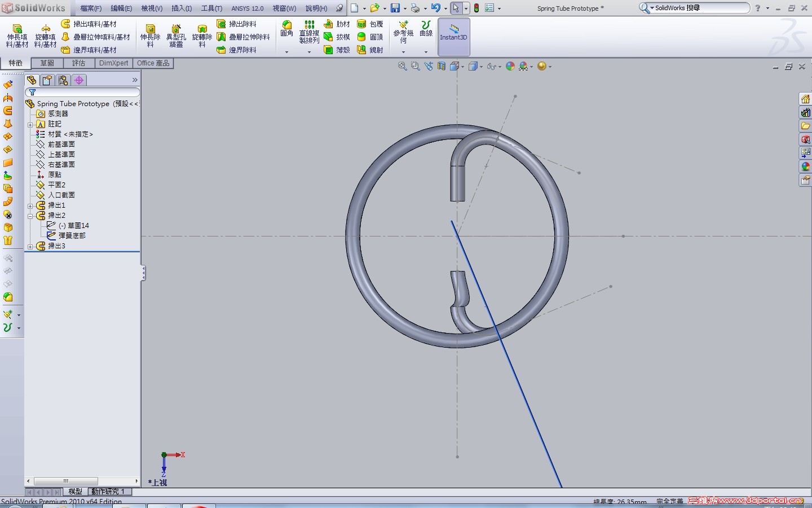Switch to the 評估 evaluate tab
Viewport: 812px width, 508px height.
[x=79, y=63]
